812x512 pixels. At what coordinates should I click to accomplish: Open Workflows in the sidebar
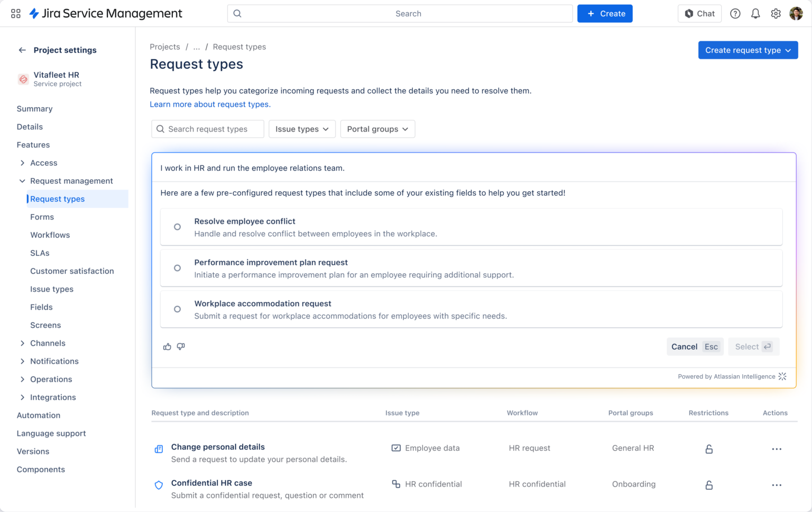(50, 235)
